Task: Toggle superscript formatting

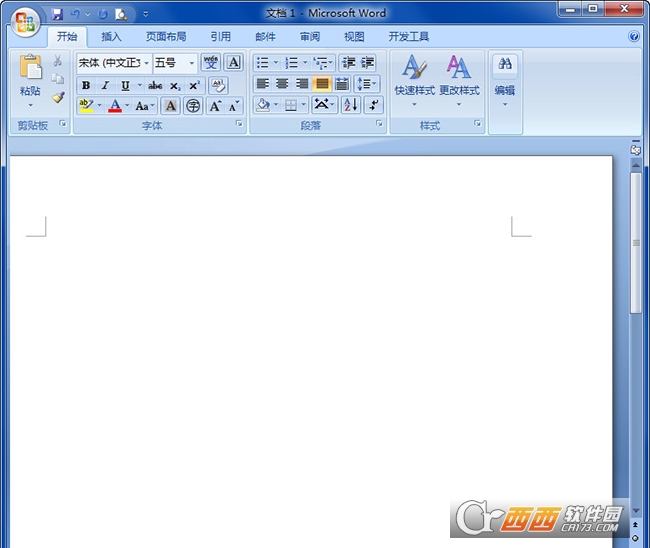Action: [x=194, y=85]
